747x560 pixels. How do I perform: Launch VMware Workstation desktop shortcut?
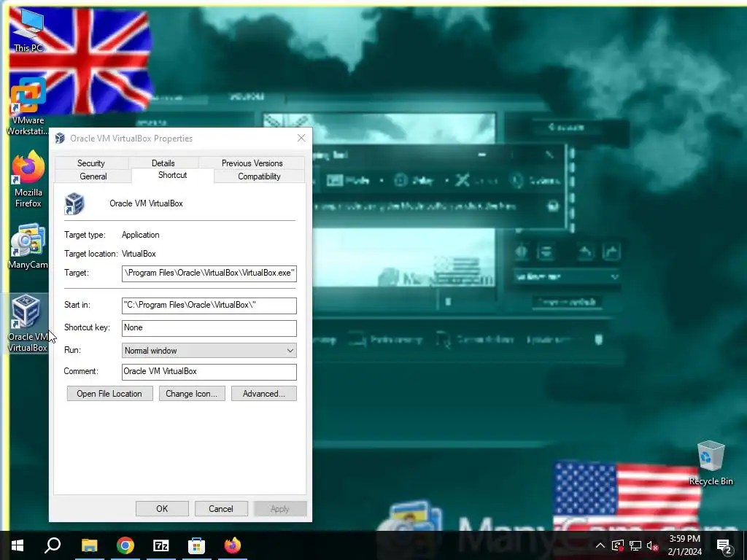tap(28, 107)
